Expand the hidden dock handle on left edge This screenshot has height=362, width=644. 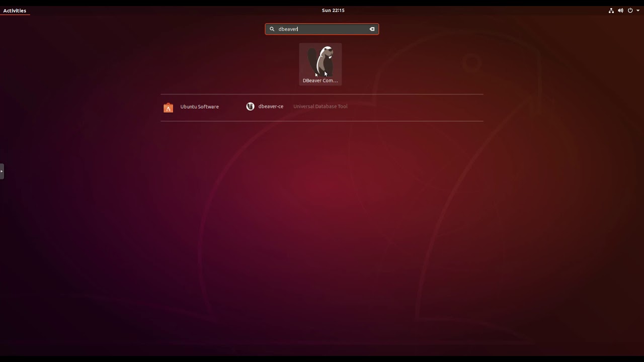click(x=2, y=171)
